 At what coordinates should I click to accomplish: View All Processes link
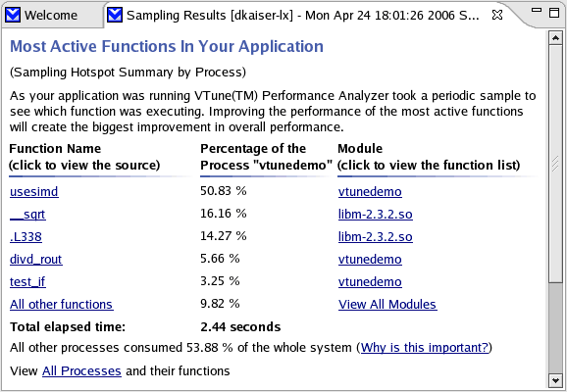81,371
